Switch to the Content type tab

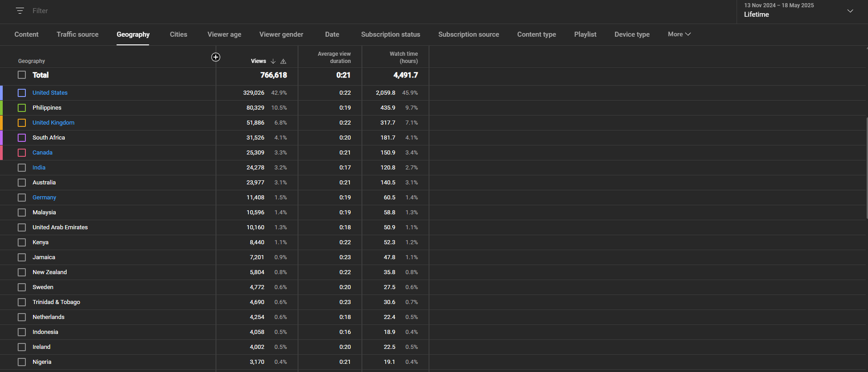537,34
